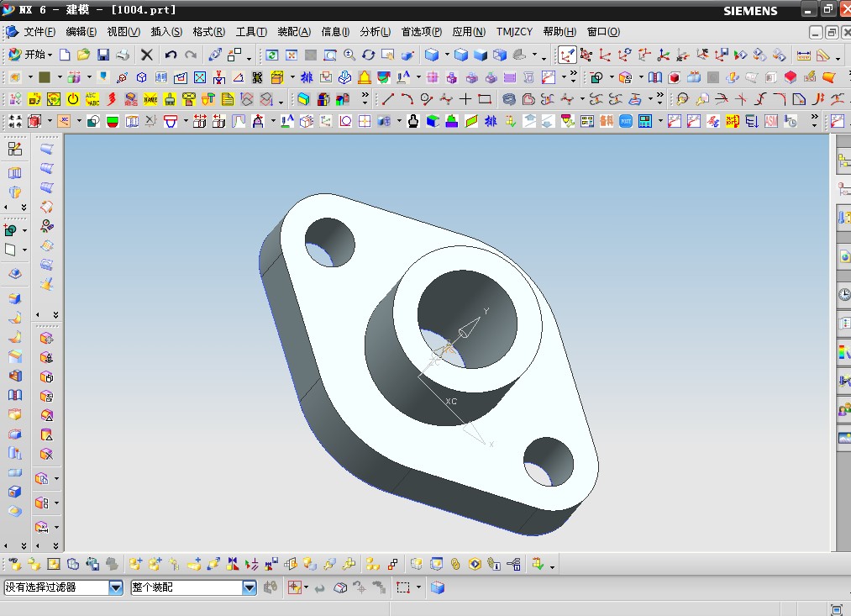The image size is (851, 616).
Task: Open the 帮助(H) menu
Action: pyautogui.click(x=559, y=32)
